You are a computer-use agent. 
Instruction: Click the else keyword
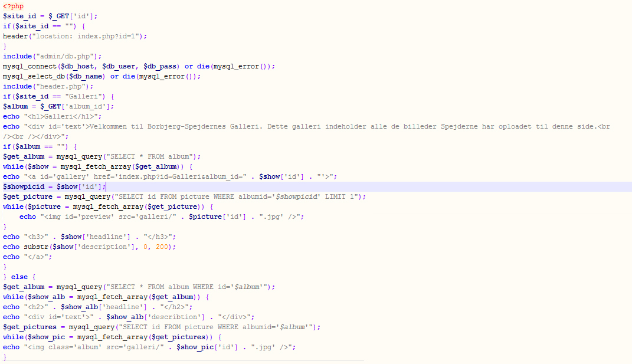click(19, 277)
